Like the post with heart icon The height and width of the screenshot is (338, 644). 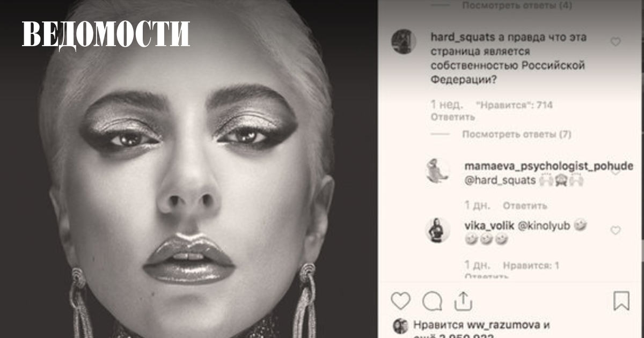[400, 300]
